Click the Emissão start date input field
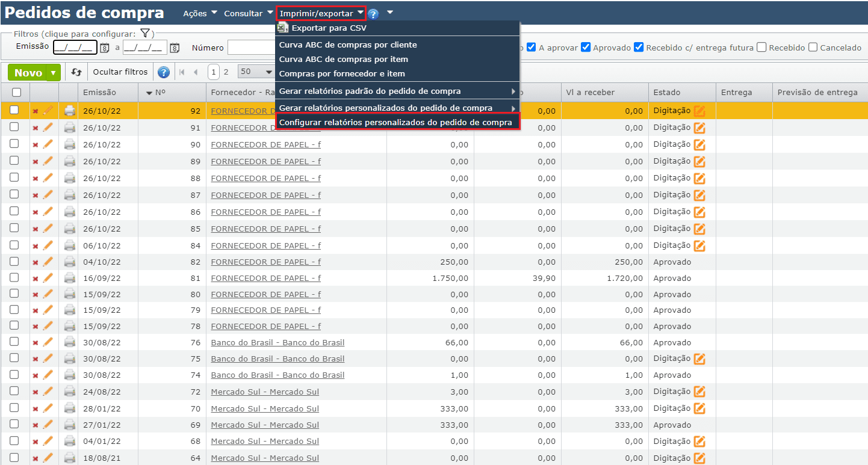 (x=75, y=48)
